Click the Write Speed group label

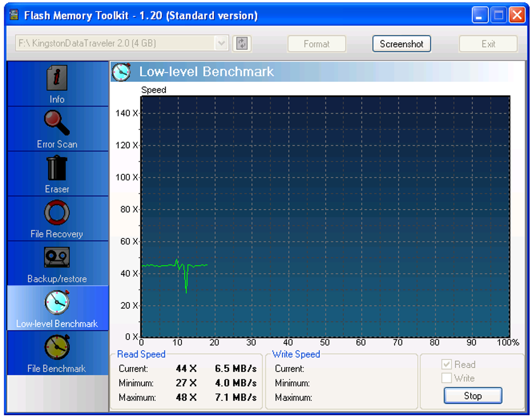[x=296, y=354]
